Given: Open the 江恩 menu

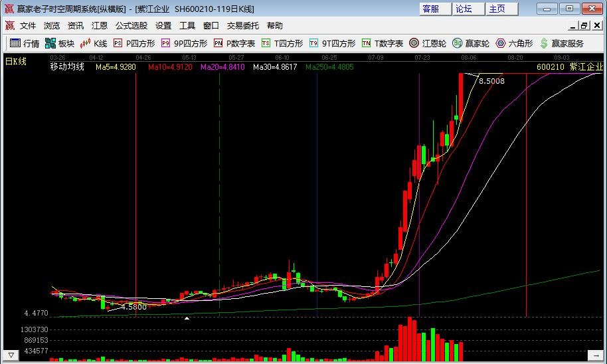Looking at the screenshot, I should [100, 25].
